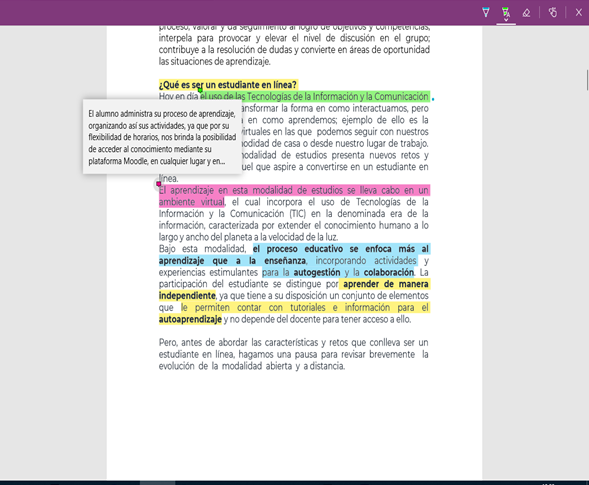The width and height of the screenshot is (589, 485).
Task: Close the annotation toolbar
Action: [x=578, y=12]
